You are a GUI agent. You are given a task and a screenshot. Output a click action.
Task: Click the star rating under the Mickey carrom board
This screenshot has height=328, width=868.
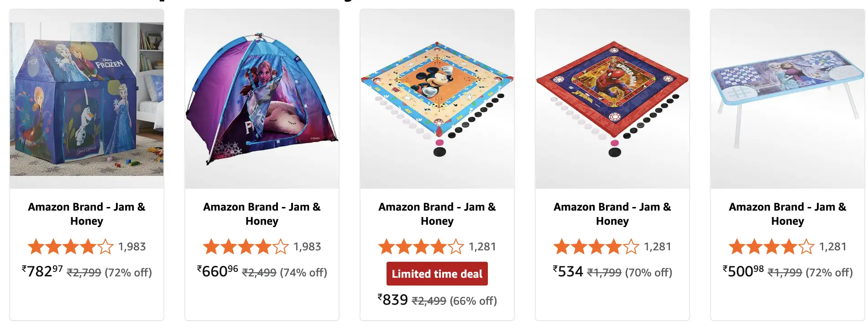[x=420, y=247]
